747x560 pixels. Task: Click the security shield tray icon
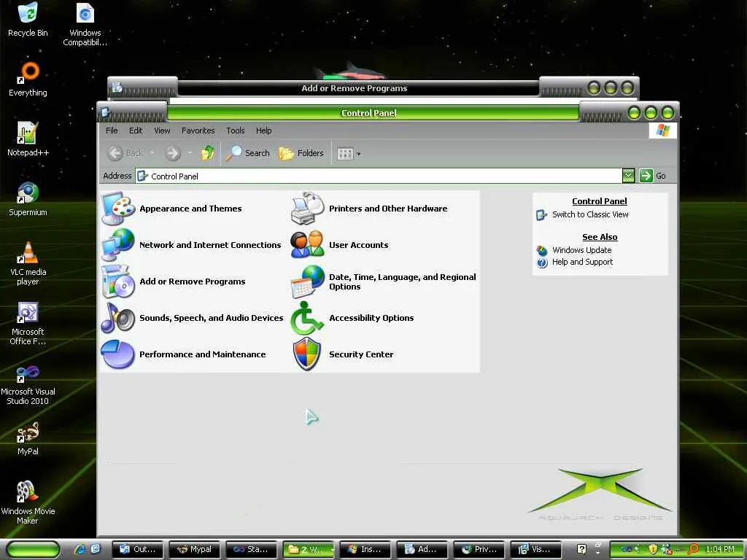[653, 549]
